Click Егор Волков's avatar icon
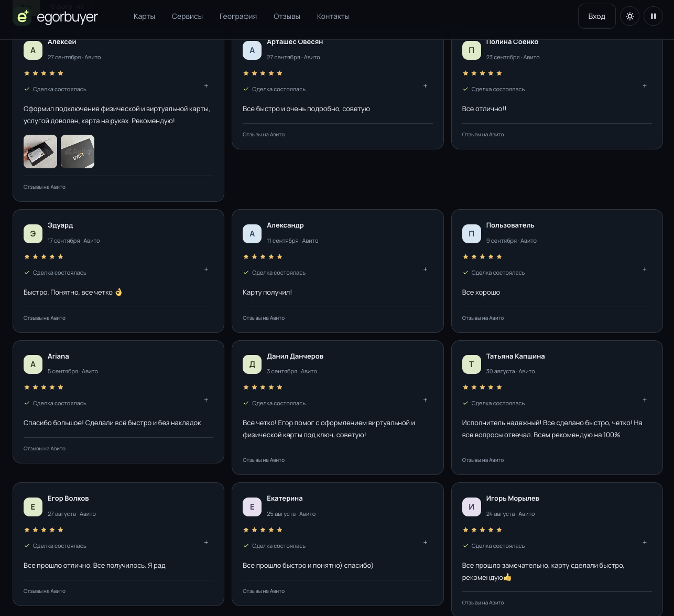Screen dimensions: 674x616 33,506
